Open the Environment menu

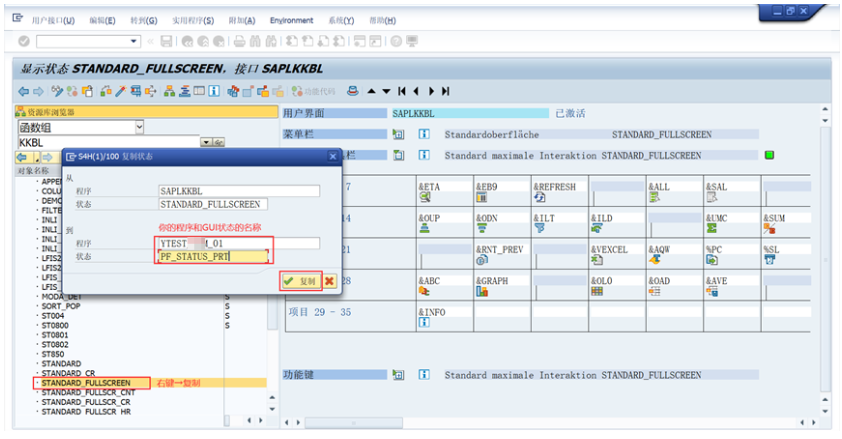291,20
